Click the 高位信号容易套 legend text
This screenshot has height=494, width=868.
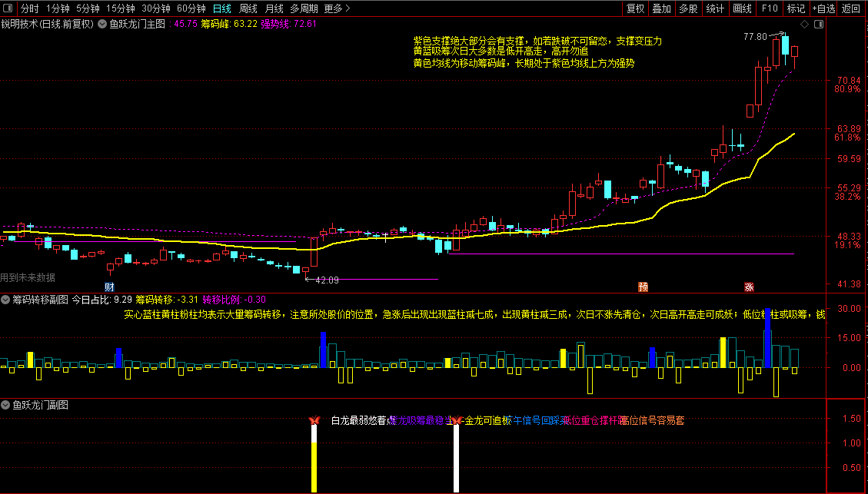click(x=652, y=420)
